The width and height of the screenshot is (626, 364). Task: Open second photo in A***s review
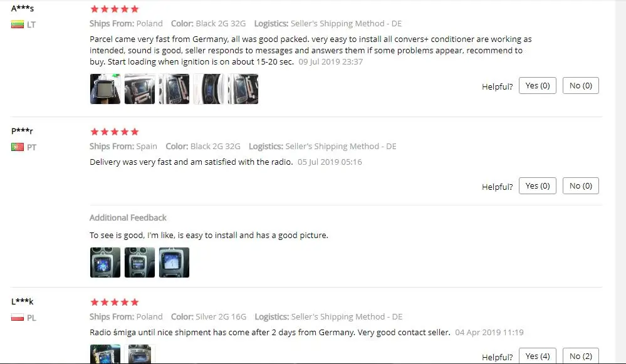140,89
